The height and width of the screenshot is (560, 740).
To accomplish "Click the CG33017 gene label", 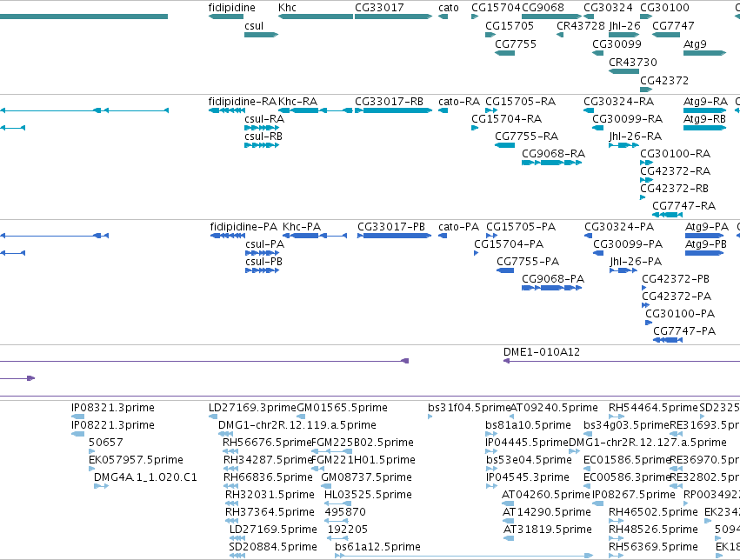I will (379, 8).
